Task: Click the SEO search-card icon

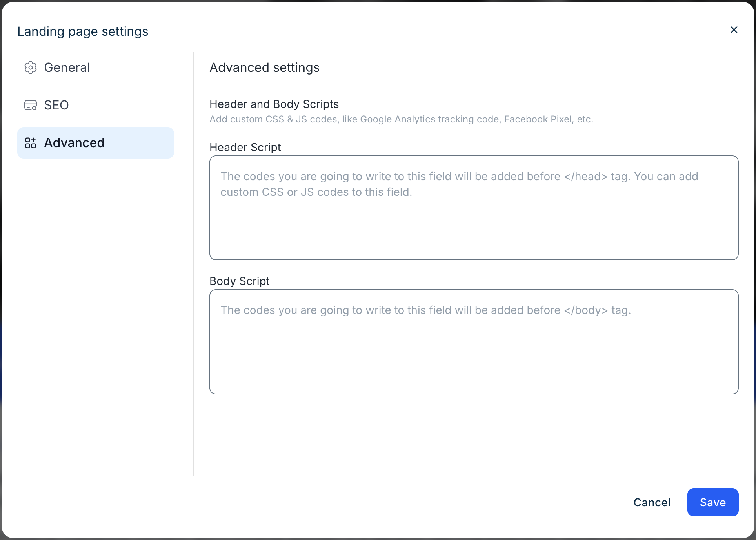Action: [x=31, y=105]
